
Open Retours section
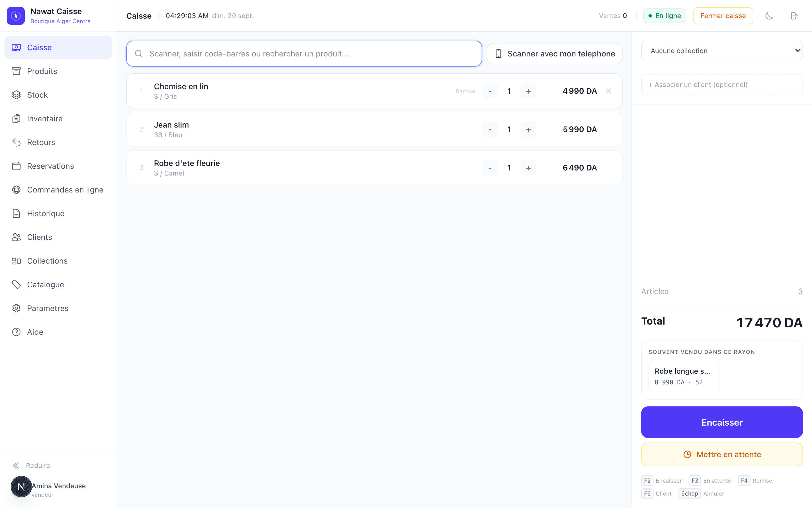point(58,142)
